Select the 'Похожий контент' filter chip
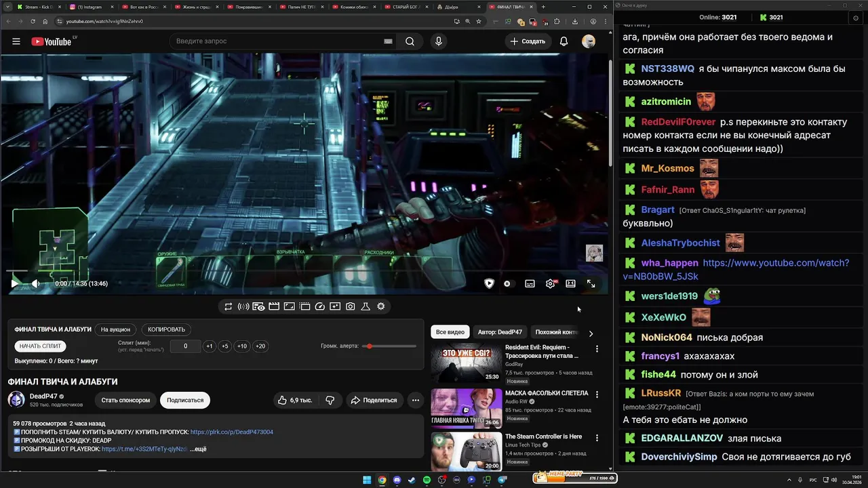The width and height of the screenshot is (868, 488). (556, 332)
